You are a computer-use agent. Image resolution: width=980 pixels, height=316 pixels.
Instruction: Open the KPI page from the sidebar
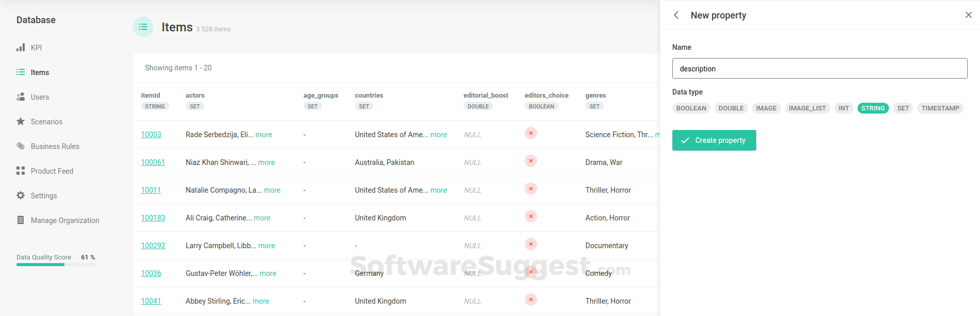[36, 48]
